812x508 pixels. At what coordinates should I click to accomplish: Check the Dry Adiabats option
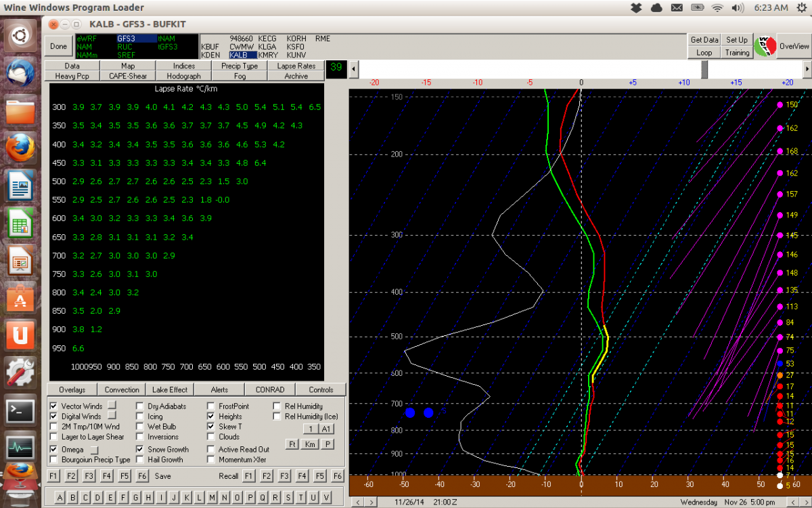coord(140,406)
